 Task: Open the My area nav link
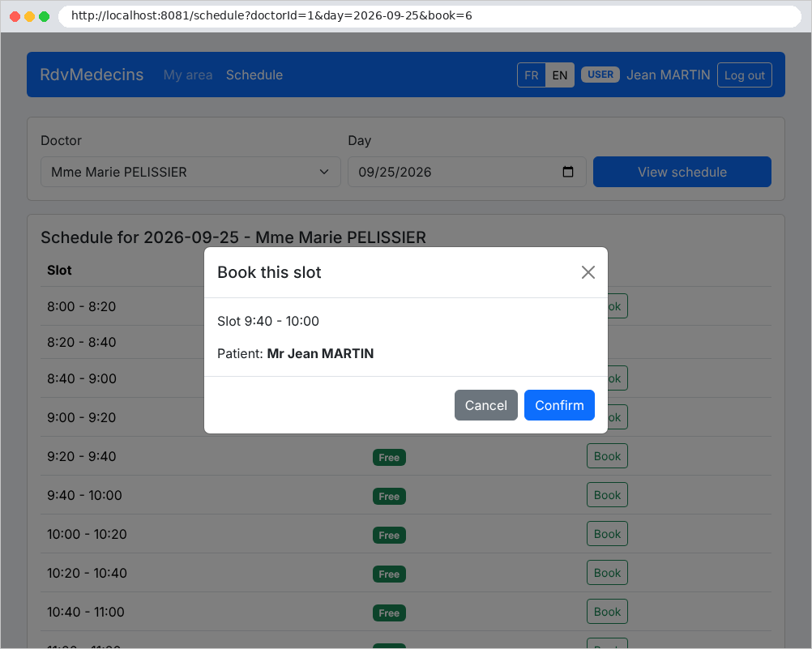pyautogui.click(x=188, y=75)
